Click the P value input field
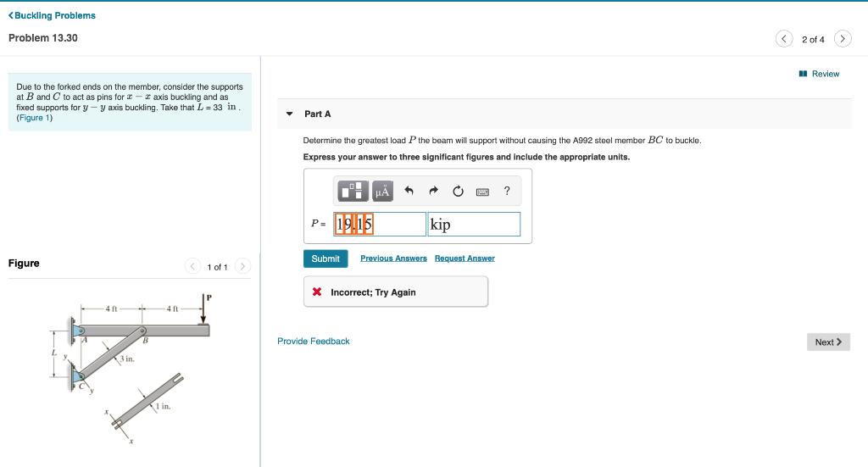Image resolution: width=868 pixels, height=467 pixels. point(380,224)
